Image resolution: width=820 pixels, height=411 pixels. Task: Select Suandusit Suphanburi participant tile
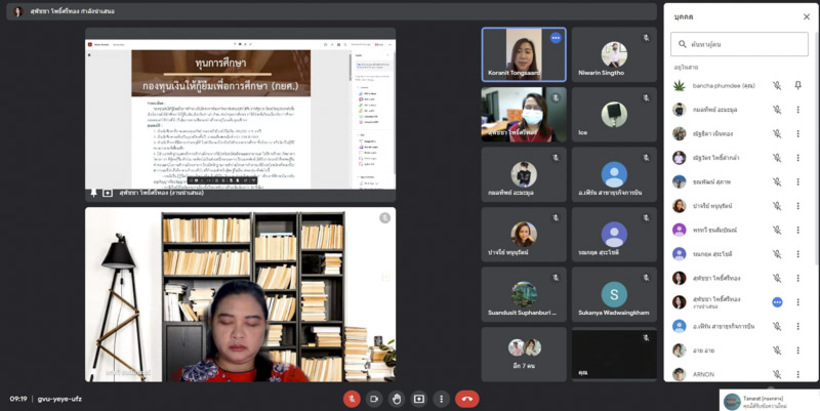pos(523,294)
